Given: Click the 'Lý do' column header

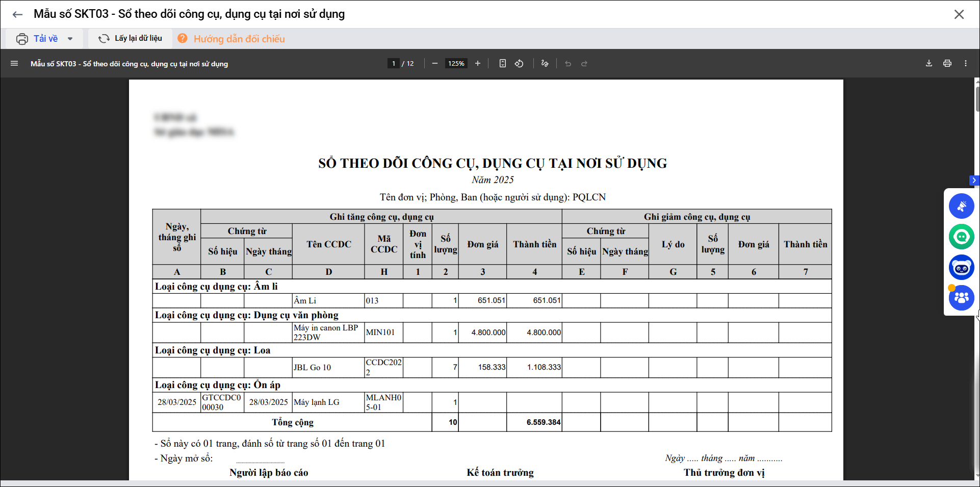Looking at the screenshot, I should coord(673,244).
